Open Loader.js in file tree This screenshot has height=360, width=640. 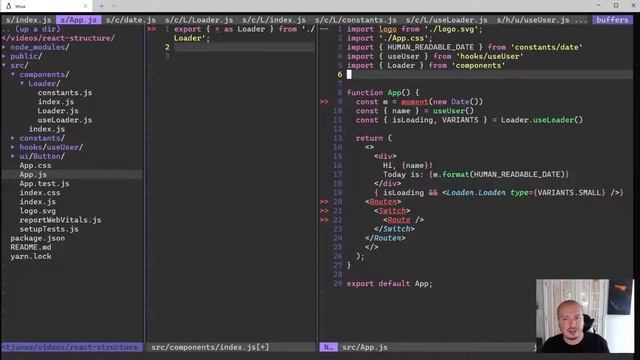coord(58,111)
